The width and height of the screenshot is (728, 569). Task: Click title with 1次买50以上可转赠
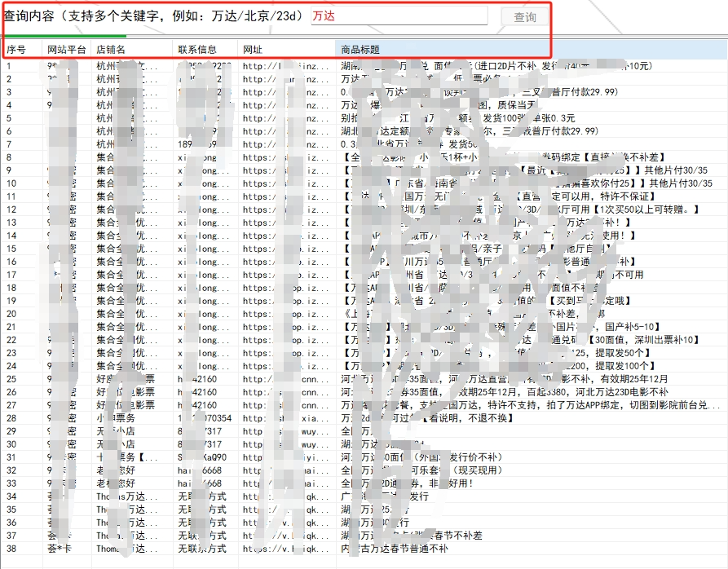click(520, 210)
